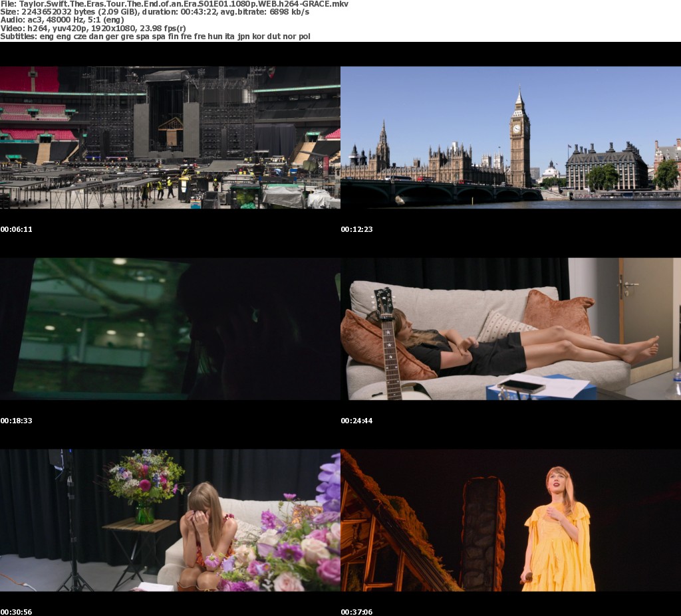Screen dimensions: 681x616
Task: Click the stadium stage setup thumbnail
Action: [x=170, y=138]
